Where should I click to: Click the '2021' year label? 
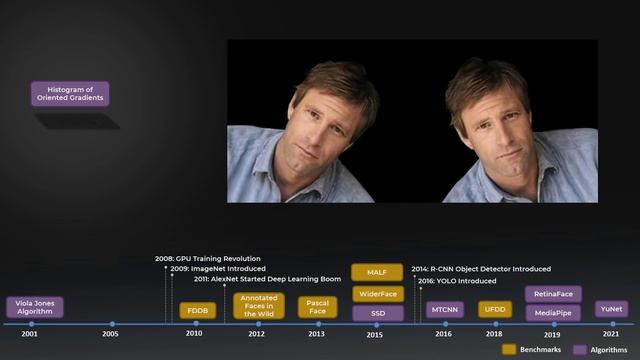click(x=611, y=334)
